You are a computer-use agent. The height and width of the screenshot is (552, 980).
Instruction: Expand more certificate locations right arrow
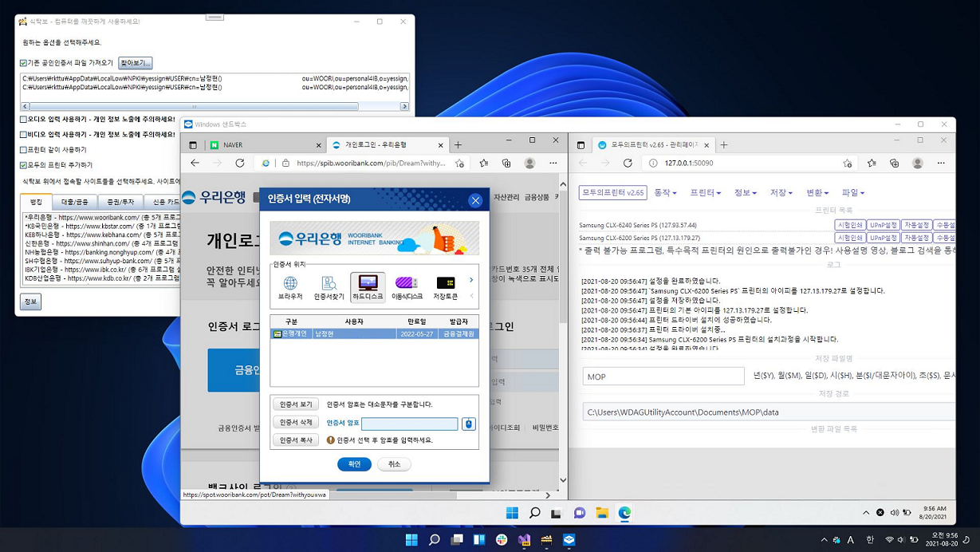pyautogui.click(x=471, y=280)
